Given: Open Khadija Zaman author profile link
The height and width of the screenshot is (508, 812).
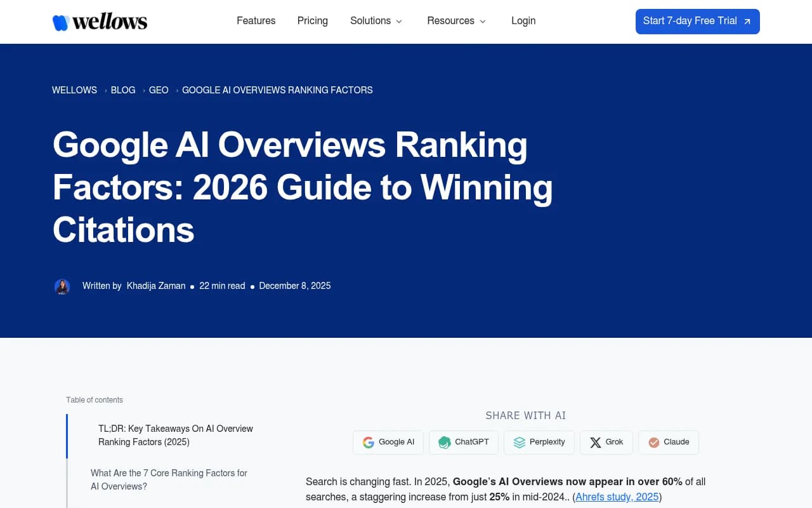Looking at the screenshot, I should 156,286.
